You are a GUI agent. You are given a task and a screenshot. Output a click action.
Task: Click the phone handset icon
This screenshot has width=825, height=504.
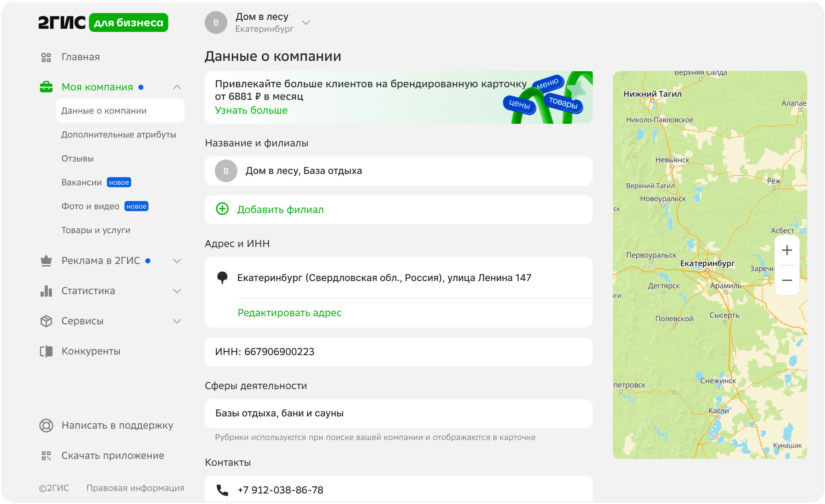pos(222,490)
